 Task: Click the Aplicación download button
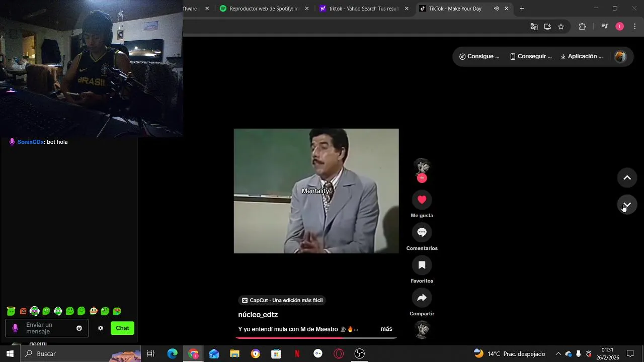pos(582,56)
